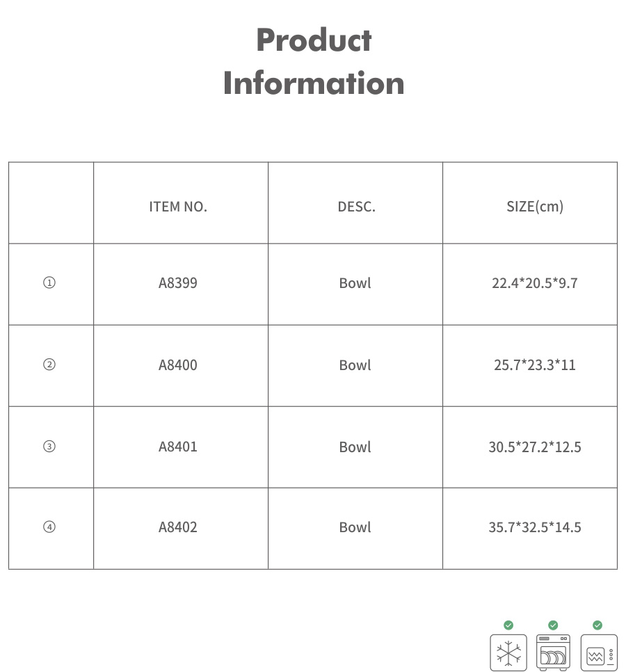Select item number A8401

pyautogui.click(x=178, y=447)
